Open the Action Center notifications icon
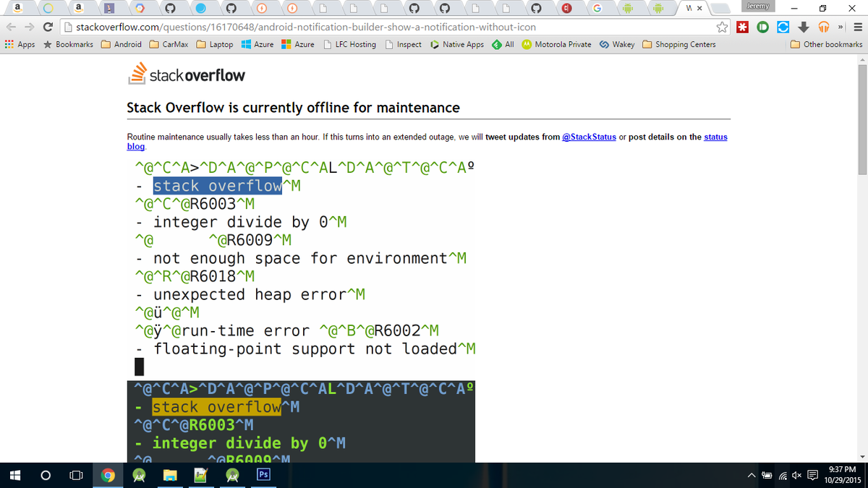 pyautogui.click(x=812, y=476)
